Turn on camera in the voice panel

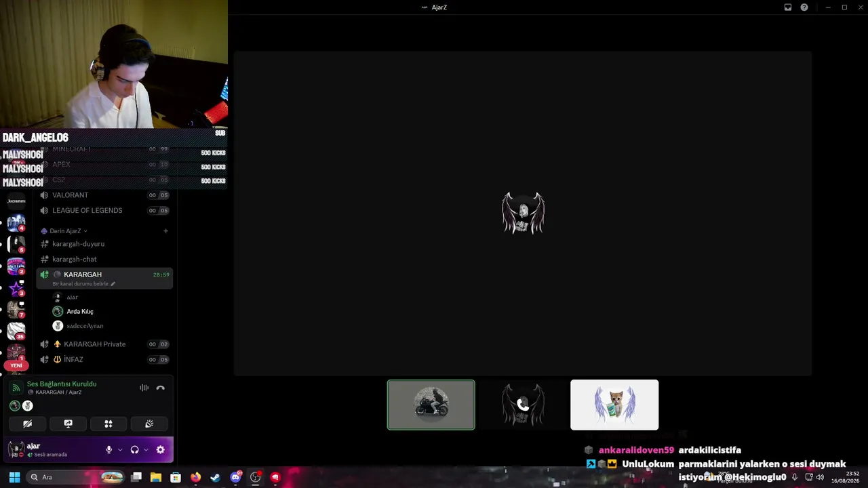[28, 424]
